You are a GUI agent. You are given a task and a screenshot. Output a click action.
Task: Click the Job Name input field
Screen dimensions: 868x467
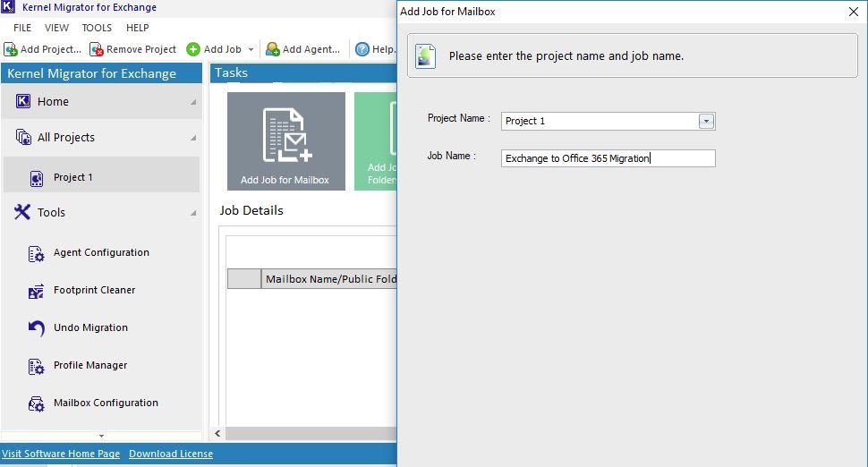pos(608,158)
